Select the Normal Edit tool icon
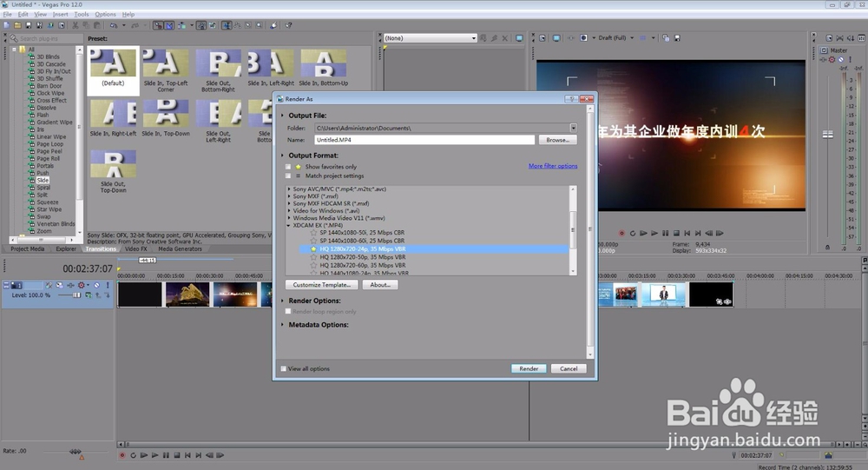 [x=226, y=25]
